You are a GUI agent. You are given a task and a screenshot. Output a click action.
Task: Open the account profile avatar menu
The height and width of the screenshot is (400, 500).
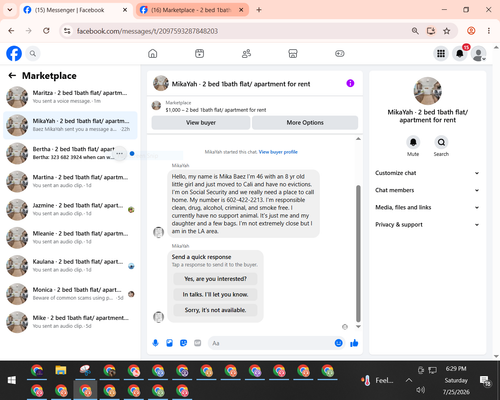[x=478, y=53]
